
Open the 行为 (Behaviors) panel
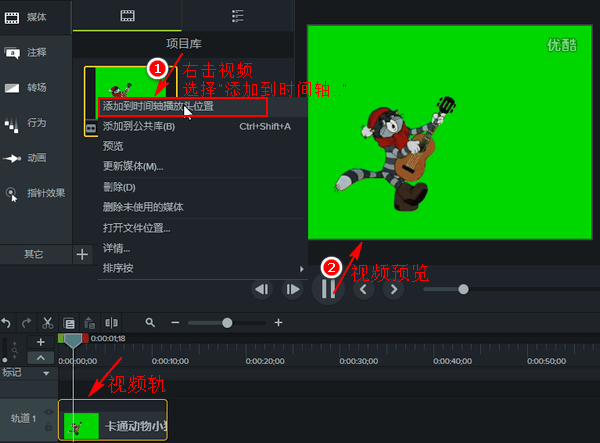click(35, 123)
